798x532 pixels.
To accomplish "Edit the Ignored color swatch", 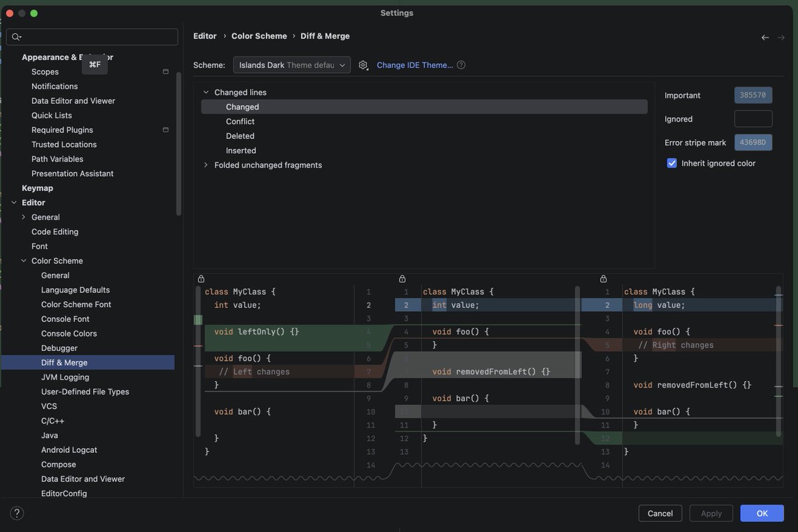I will [x=753, y=119].
